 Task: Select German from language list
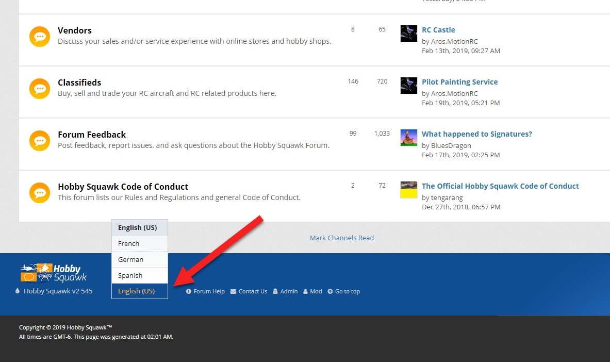click(140, 259)
